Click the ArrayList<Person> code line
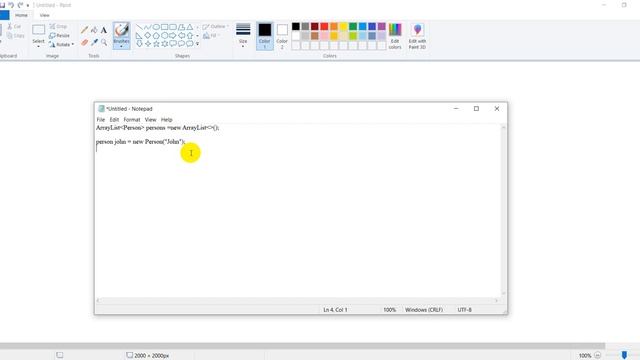This screenshot has width=640, height=360. pos(158,128)
